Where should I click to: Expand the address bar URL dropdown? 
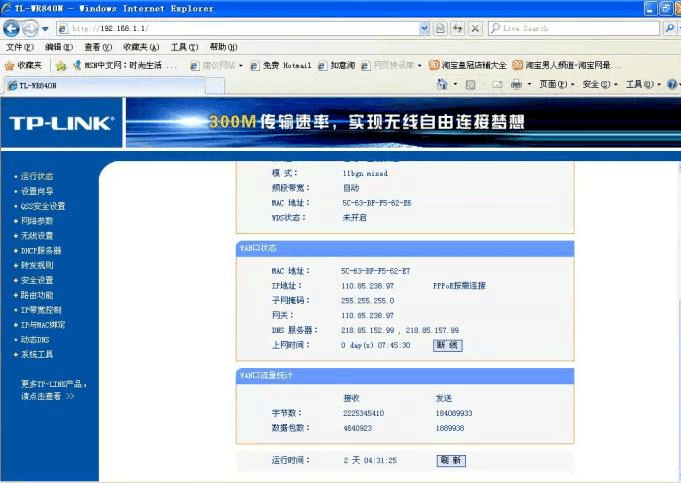click(424, 29)
